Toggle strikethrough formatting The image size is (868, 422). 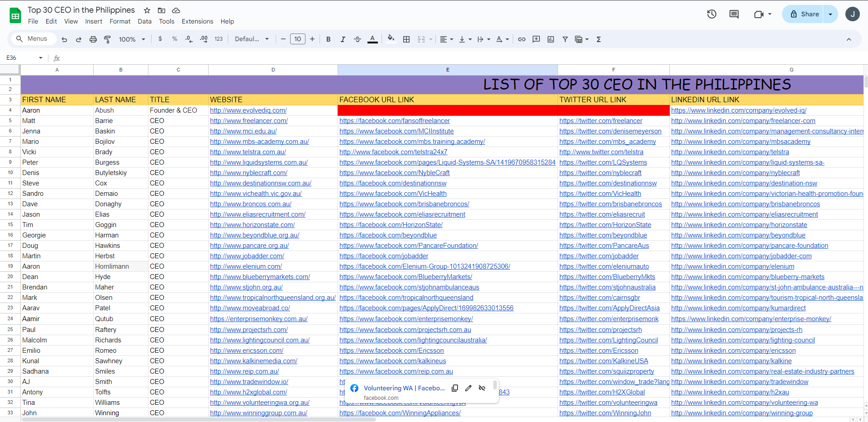pyautogui.click(x=357, y=39)
